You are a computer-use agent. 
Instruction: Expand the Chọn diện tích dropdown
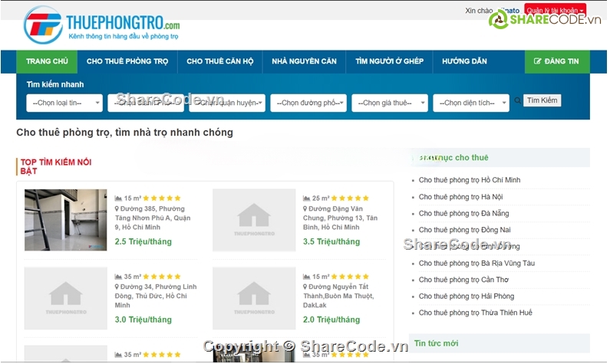coord(471,103)
